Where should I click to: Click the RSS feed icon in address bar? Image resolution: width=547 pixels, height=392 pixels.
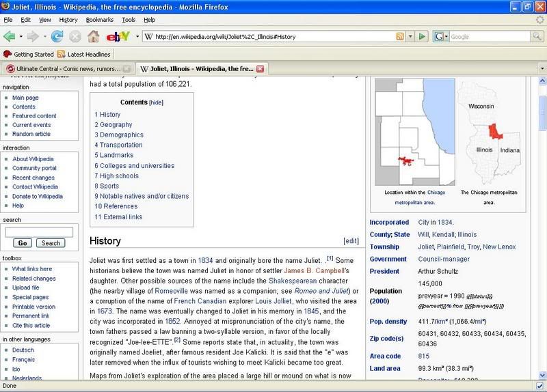(400, 36)
